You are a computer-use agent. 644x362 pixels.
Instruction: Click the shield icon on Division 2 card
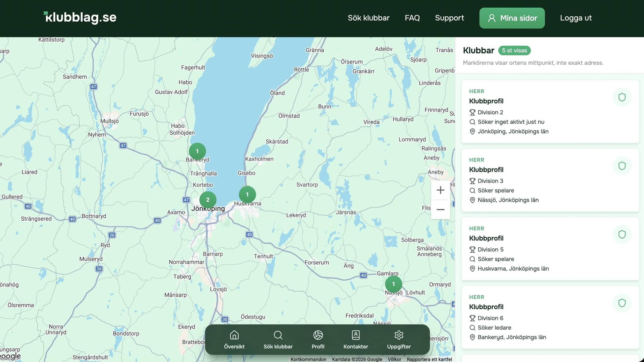coord(622,97)
